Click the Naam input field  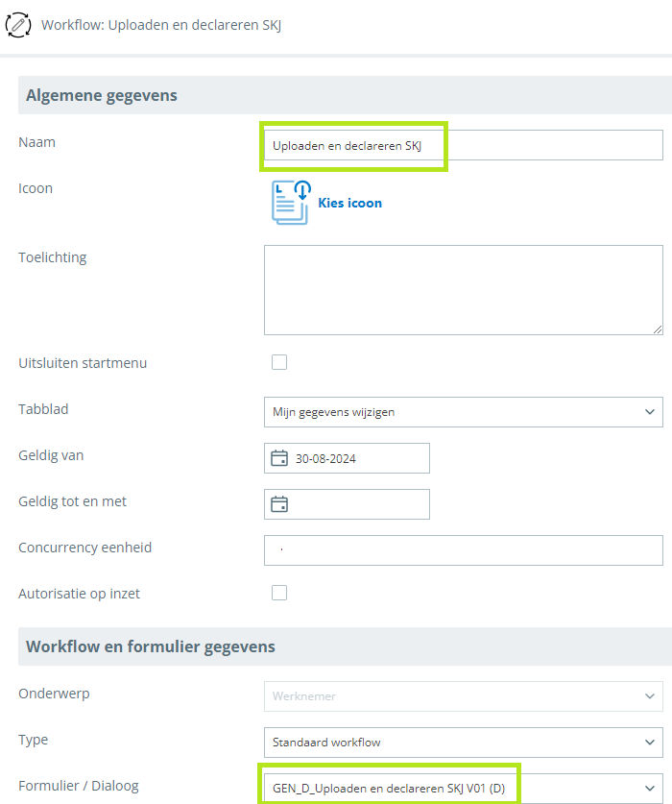pos(463,145)
